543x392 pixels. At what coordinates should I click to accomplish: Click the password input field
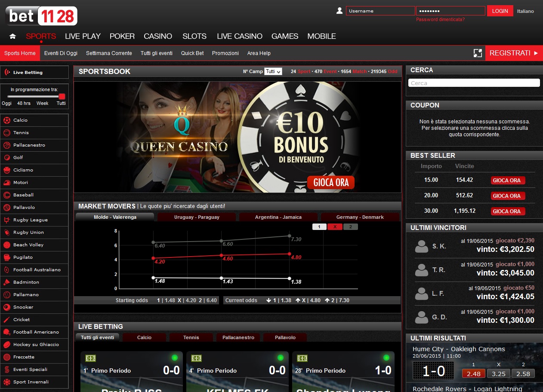[x=450, y=11]
